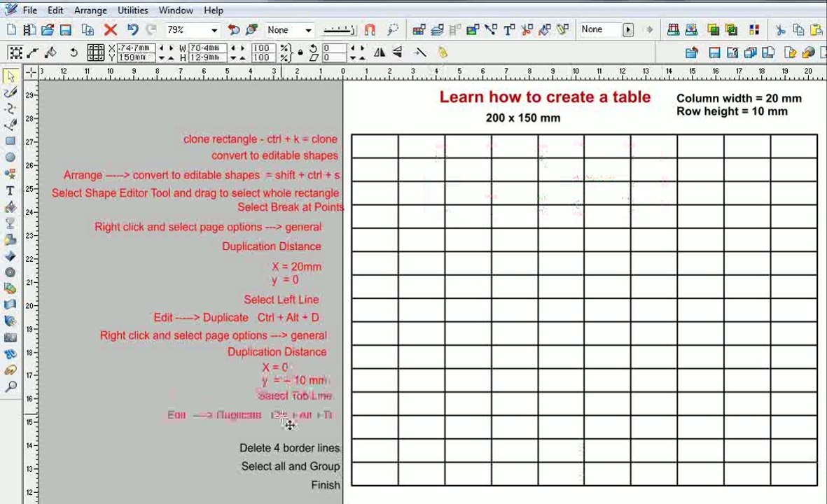Open the Layer gallery icon

[437, 29]
